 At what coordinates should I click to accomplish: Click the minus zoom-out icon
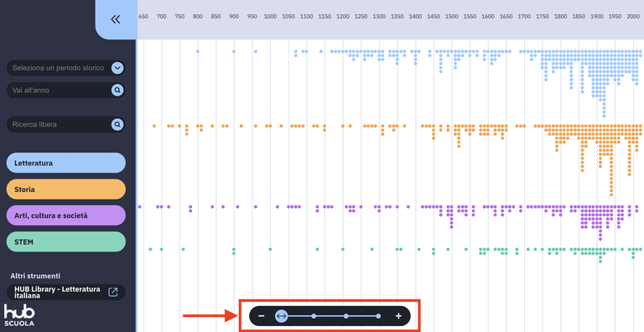pos(262,316)
